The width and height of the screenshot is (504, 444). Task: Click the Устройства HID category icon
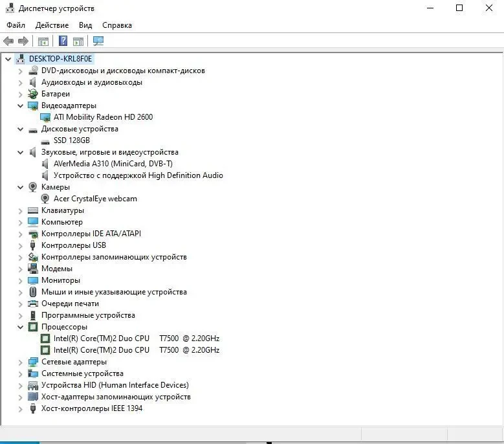tap(33, 385)
